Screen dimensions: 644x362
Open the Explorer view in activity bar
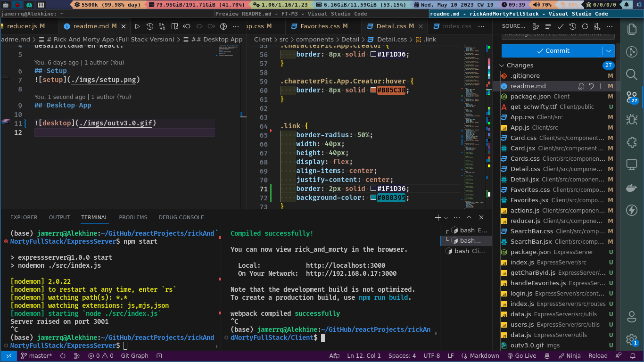pos(632,29)
